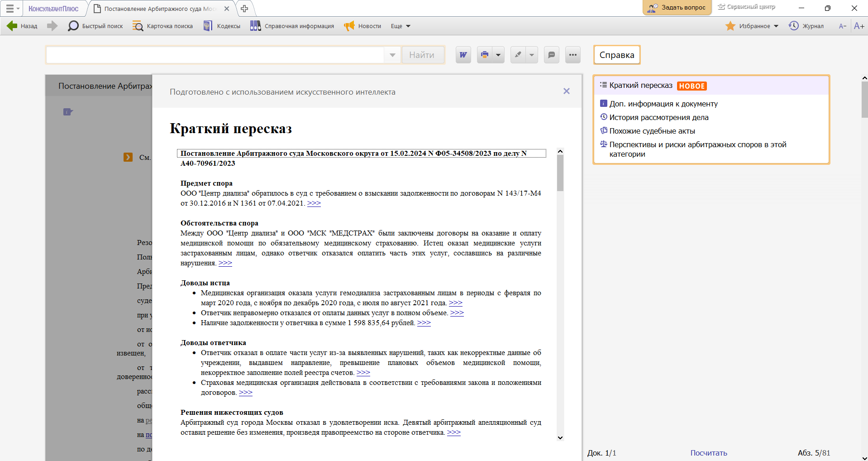Open the comments speech bubble icon
Image resolution: width=868 pixels, height=461 pixels.
[x=552, y=55]
